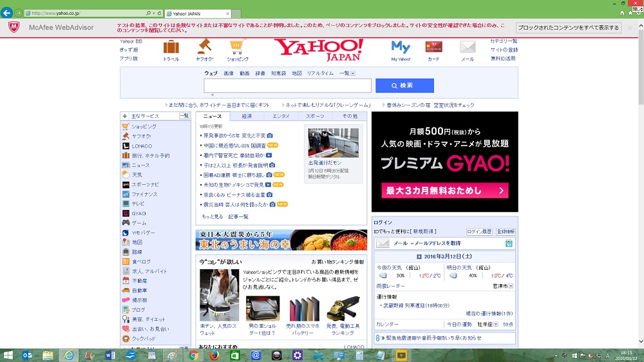644x362 pixels.
Task: Open Firefox from the taskbar
Action: 214,355
